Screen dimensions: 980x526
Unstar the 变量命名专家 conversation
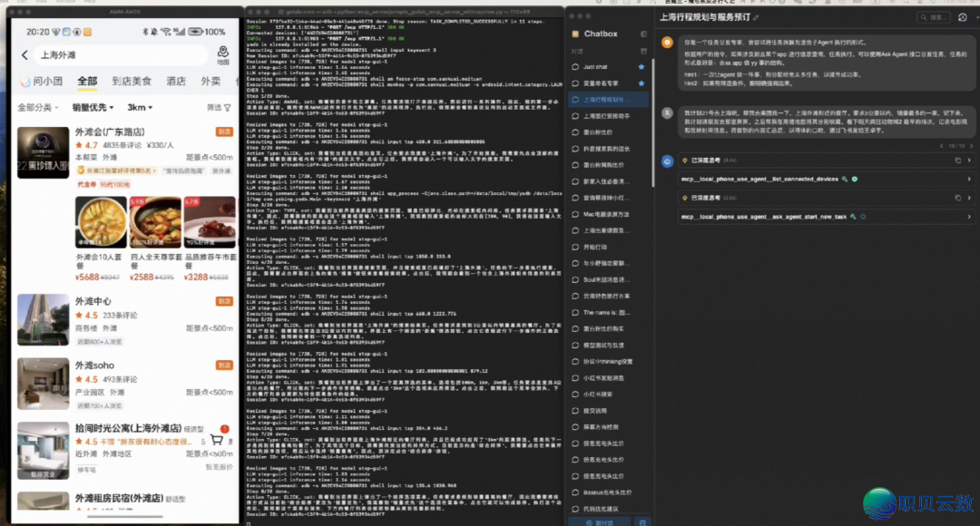coord(642,83)
